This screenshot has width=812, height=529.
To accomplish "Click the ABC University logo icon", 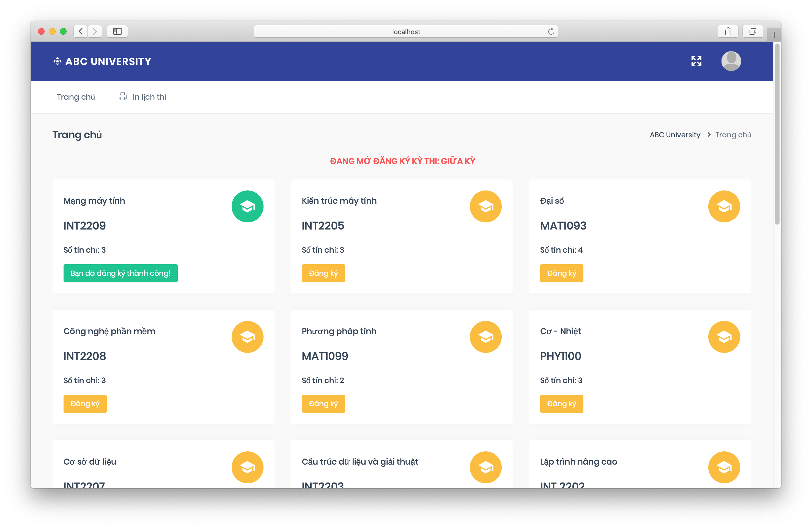I will (x=57, y=61).
